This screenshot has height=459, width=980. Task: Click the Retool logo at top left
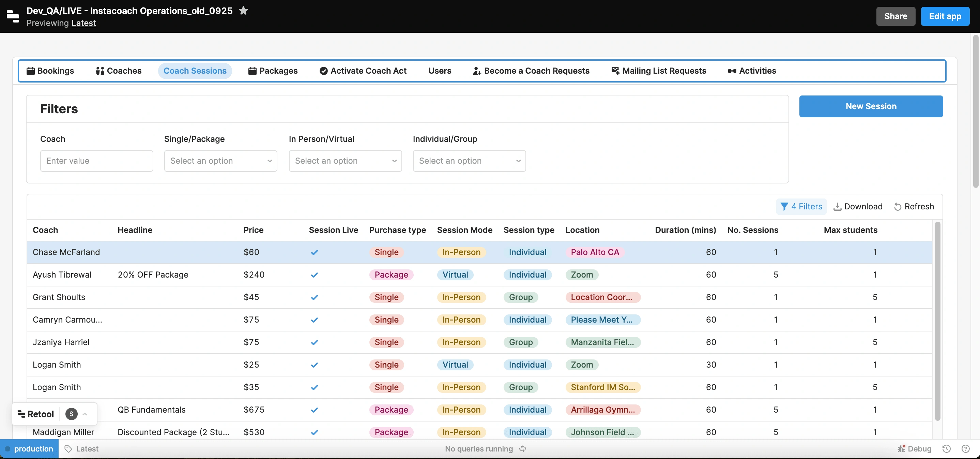click(x=13, y=16)
